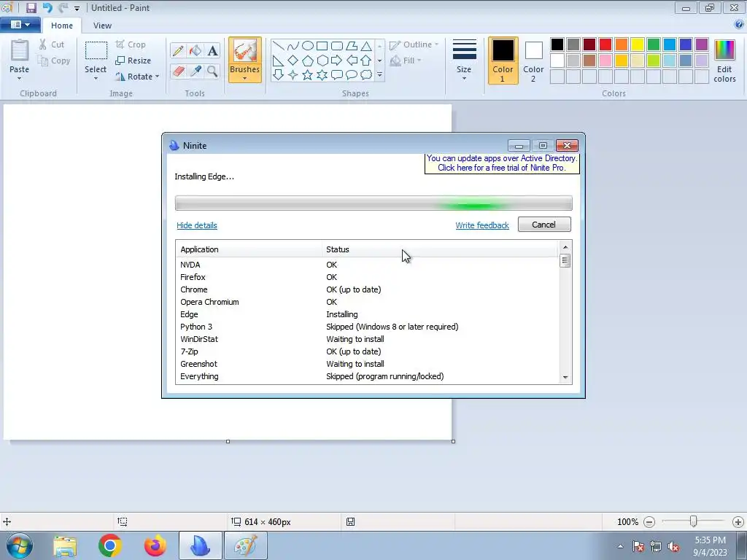
Task: Pick the red color swatch
Action: (x=605, y=44)
